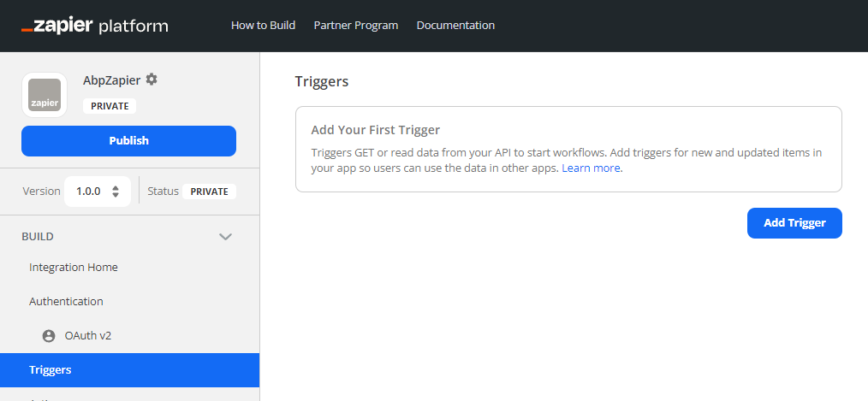Click the Status PRIVATE badge
Image resolution: width=868 pixels, height=401 pixels.
209,192
